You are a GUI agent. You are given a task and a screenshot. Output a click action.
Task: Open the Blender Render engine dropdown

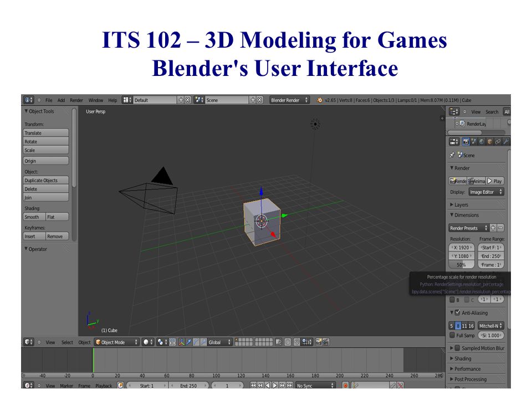click(x=289, y=100)
